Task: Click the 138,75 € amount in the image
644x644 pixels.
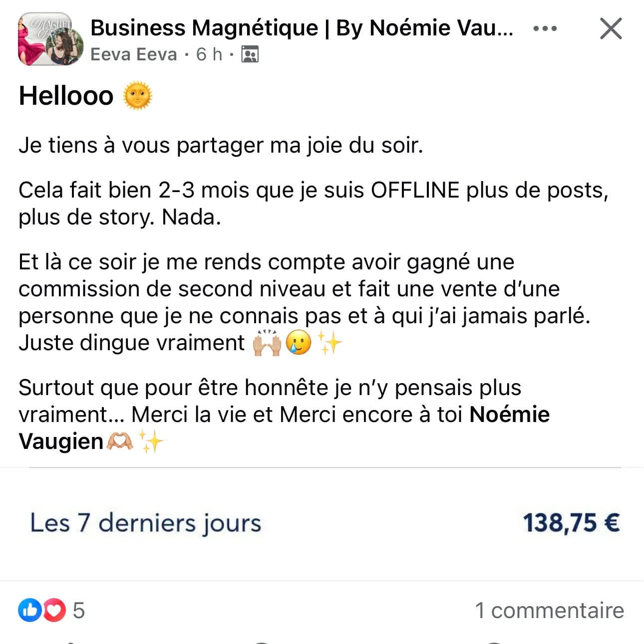Action: [571, 523]
